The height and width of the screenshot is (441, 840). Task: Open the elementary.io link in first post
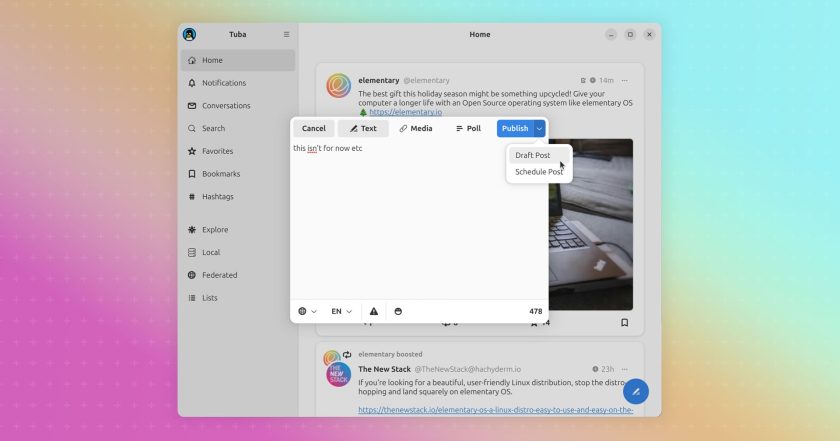pyautogui.click(x=406, y=112)
